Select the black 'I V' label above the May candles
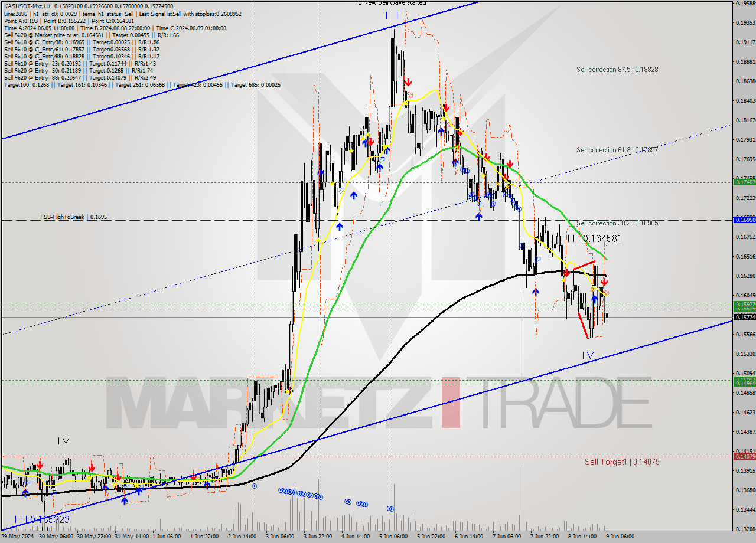 click(x=64, y=441)
